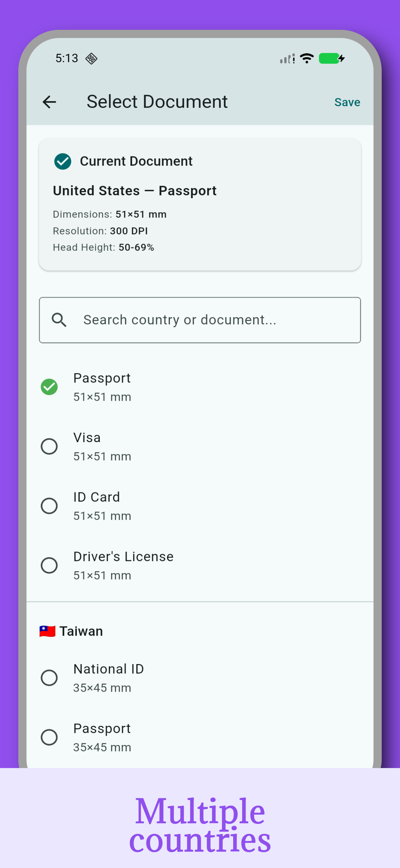Select Taiwan National ID radio button

point(49,678)
